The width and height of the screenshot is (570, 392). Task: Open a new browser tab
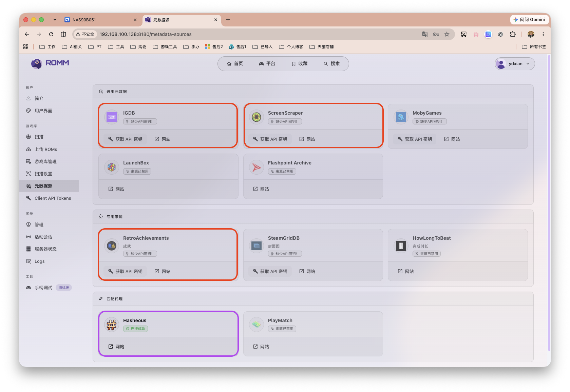click(228, 20)
